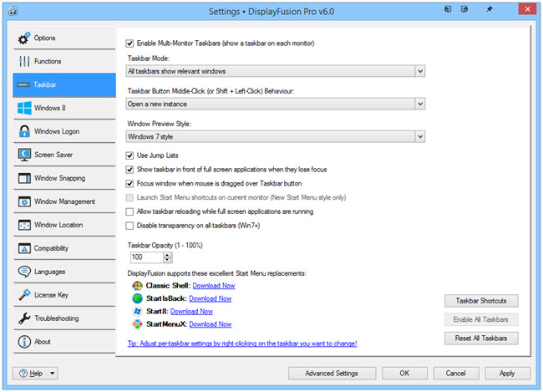Click the greyed Launch Start Menu shortcuts checkbox

[x=129, y=197]
